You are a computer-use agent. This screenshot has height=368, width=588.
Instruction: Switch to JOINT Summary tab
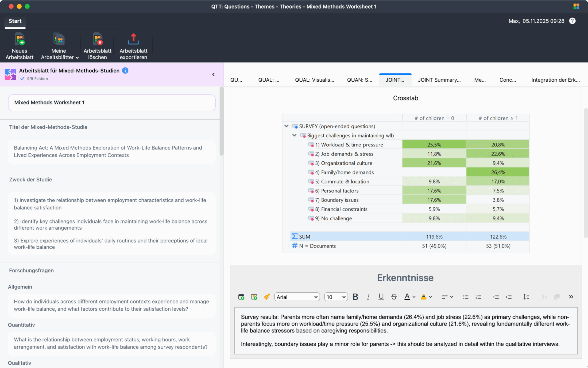[x=439, y=80]
